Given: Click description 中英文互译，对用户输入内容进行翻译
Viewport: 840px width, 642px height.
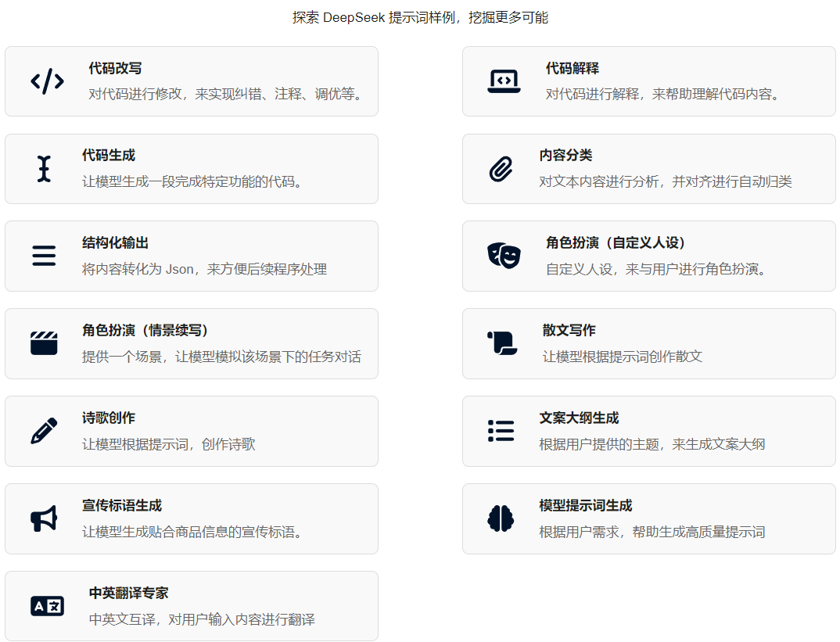Looking at the screenshot, I should 202,619.
